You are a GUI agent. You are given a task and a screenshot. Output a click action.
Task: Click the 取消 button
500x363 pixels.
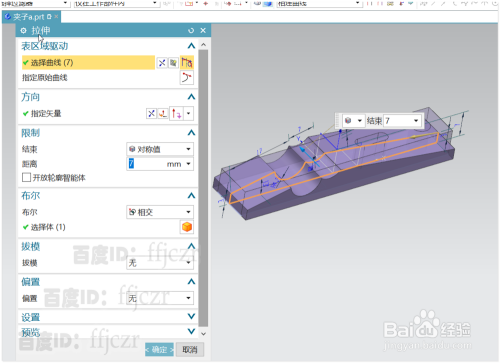point(190,349)
